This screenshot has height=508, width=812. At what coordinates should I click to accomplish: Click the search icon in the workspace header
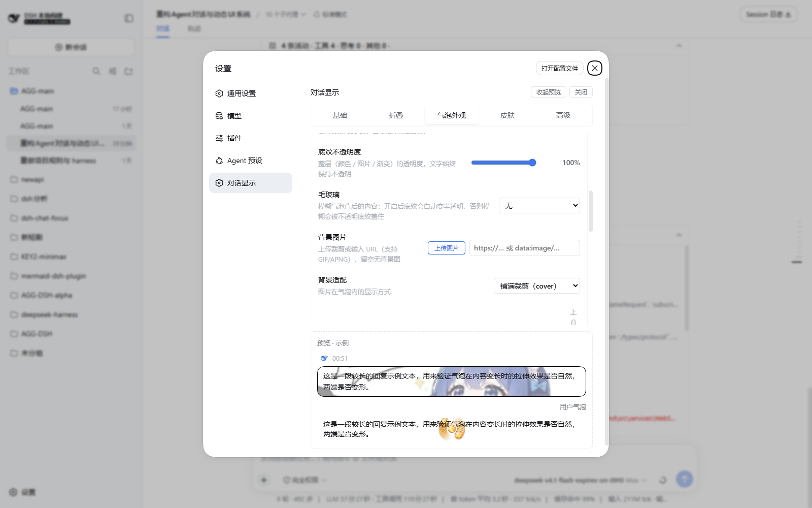pos(96,71)
